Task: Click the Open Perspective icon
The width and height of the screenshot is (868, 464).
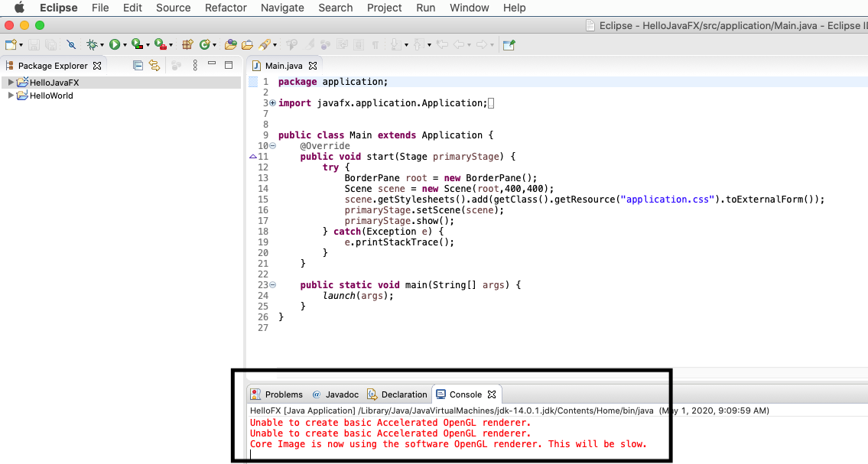Action: click(x=509, y=45)
